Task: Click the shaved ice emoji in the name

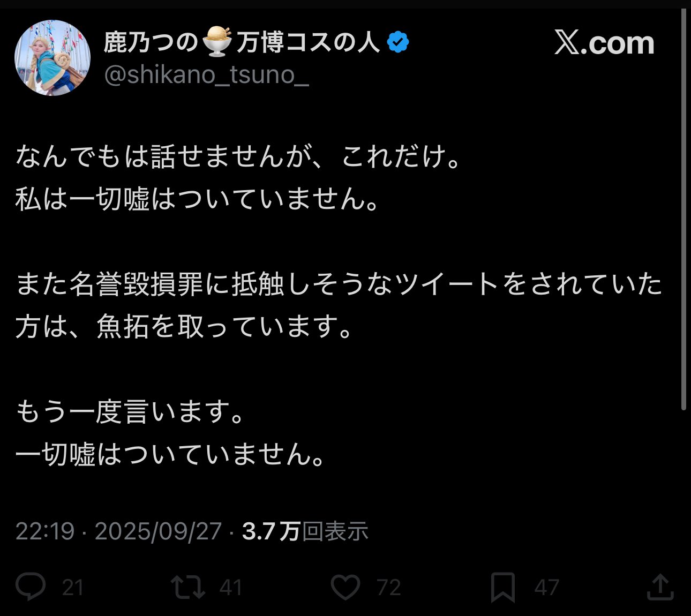Action: tap(217, 41)
